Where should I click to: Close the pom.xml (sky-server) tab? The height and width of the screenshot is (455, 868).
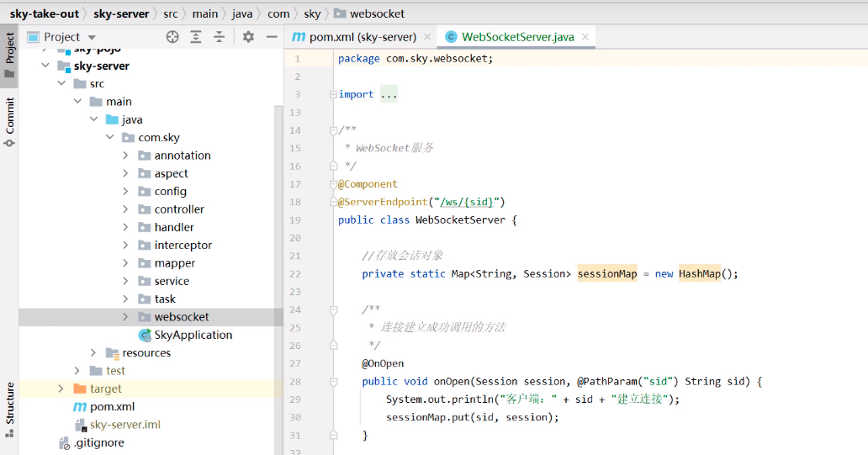tap(427, 37)
